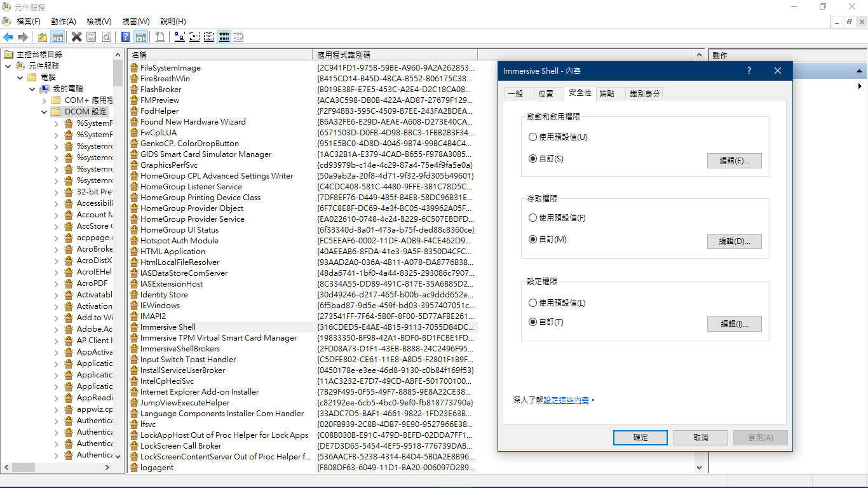
Task: Toggle the console tree pane icon
Action: [x=58, y=37]
